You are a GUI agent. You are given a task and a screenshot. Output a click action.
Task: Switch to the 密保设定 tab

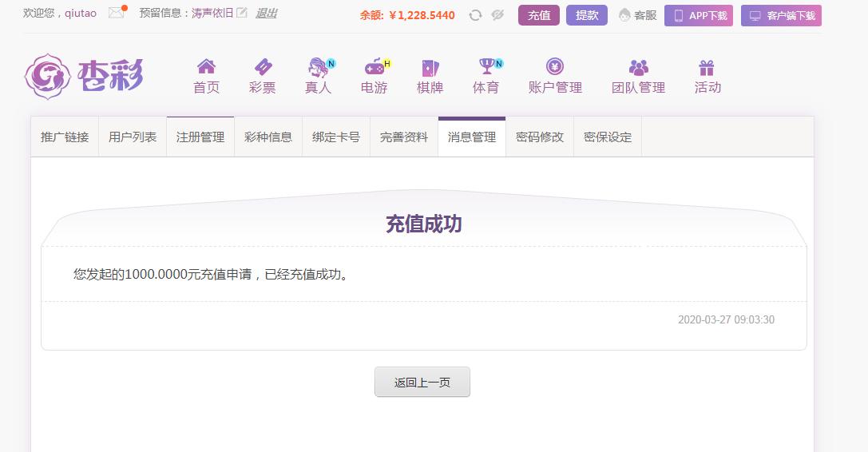tap(608, 137)
